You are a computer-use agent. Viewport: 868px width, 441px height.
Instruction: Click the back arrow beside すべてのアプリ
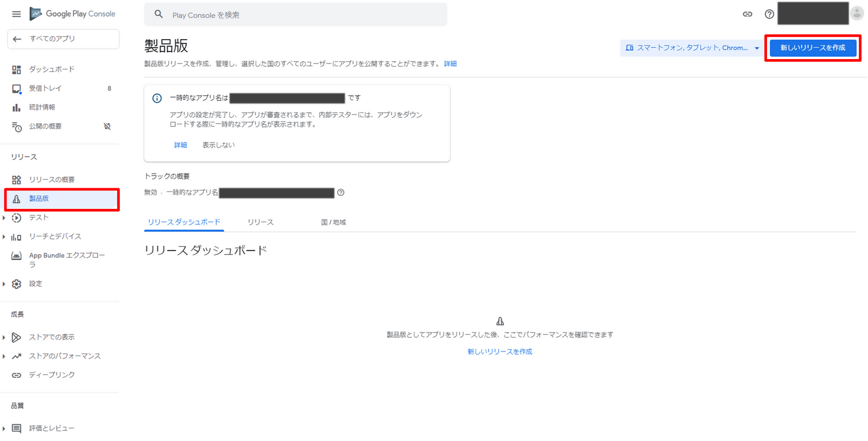click(x=17, y=39)
